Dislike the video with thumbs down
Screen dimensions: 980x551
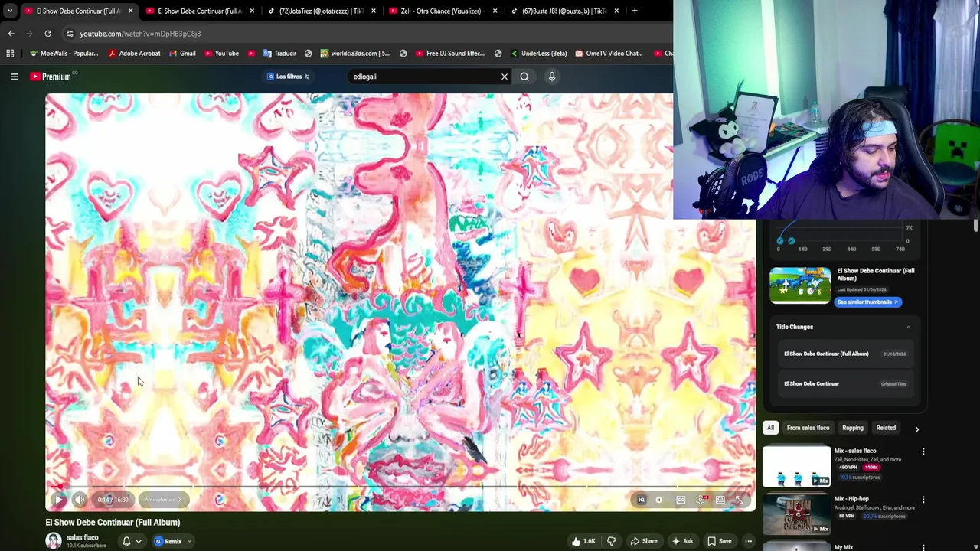pos(611,541)
